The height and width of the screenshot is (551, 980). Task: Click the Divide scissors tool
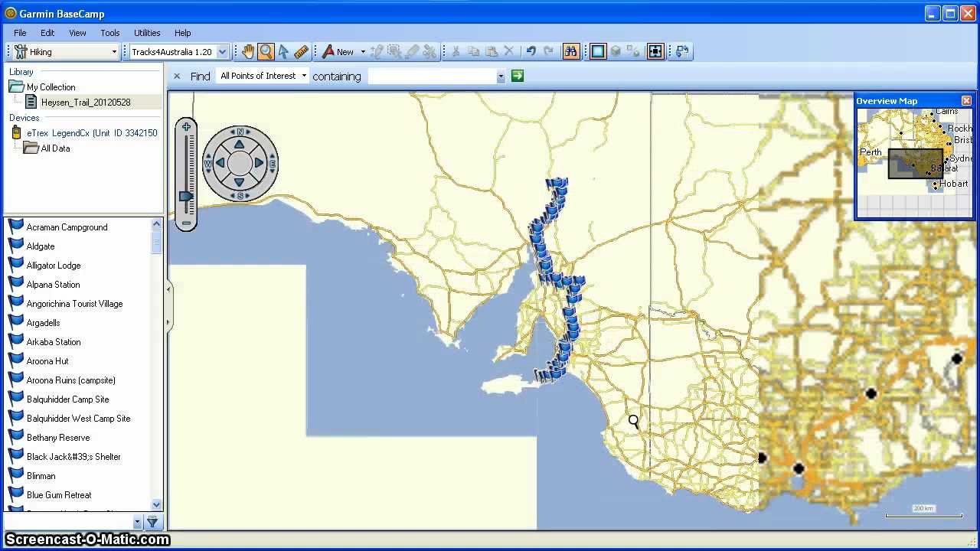tap(430, 52)
